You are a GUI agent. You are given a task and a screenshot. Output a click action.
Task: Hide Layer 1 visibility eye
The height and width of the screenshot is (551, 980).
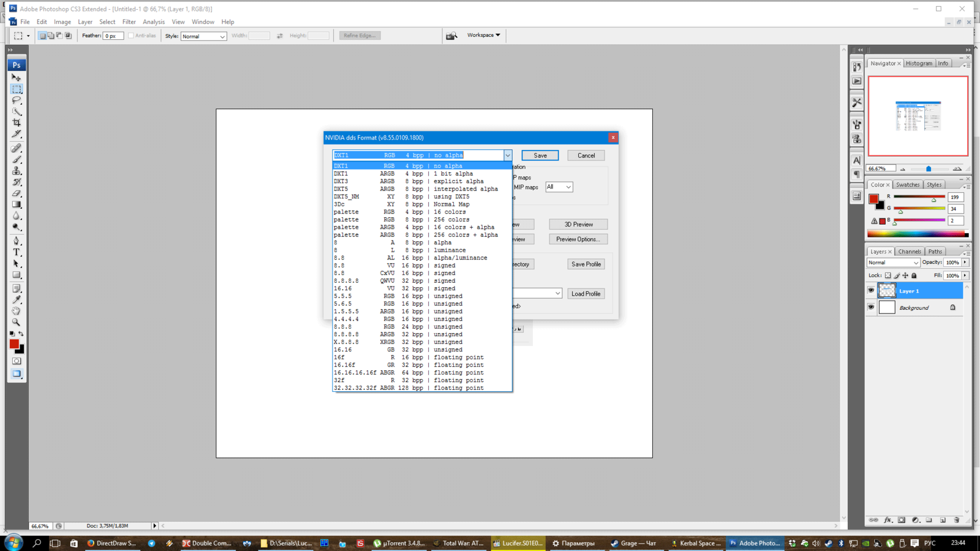click(x=871, y=291)
